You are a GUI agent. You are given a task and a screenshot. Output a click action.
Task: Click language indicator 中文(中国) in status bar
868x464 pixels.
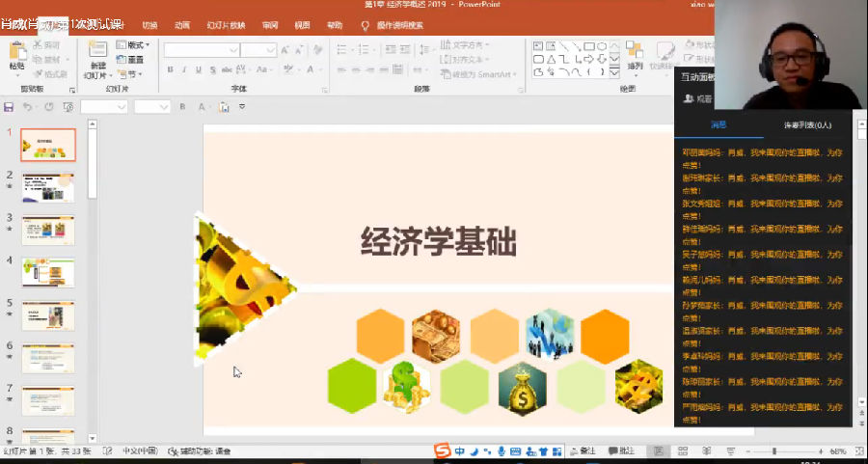pos(140,451)
